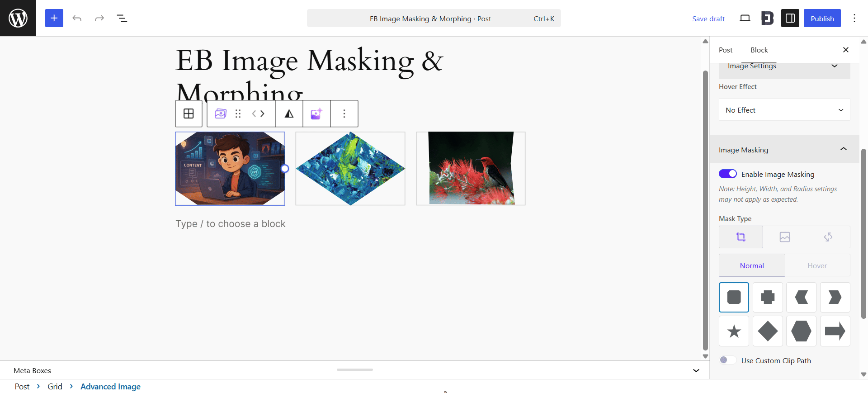
Task: Choose the star mask shape
Action: (x=734, y=331)
